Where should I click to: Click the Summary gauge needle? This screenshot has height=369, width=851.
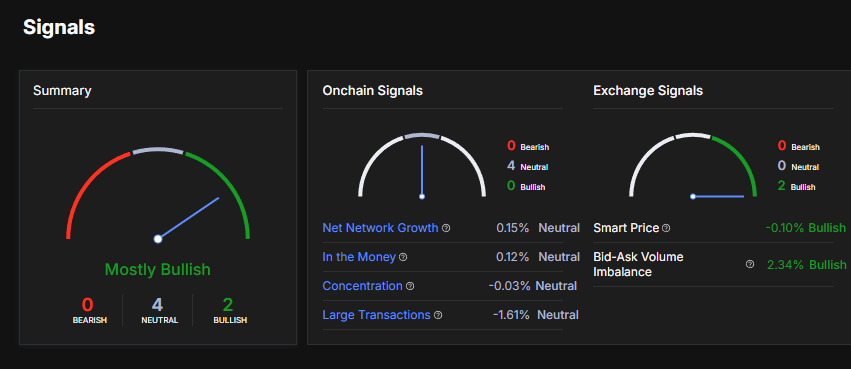(x=188, y=218)
